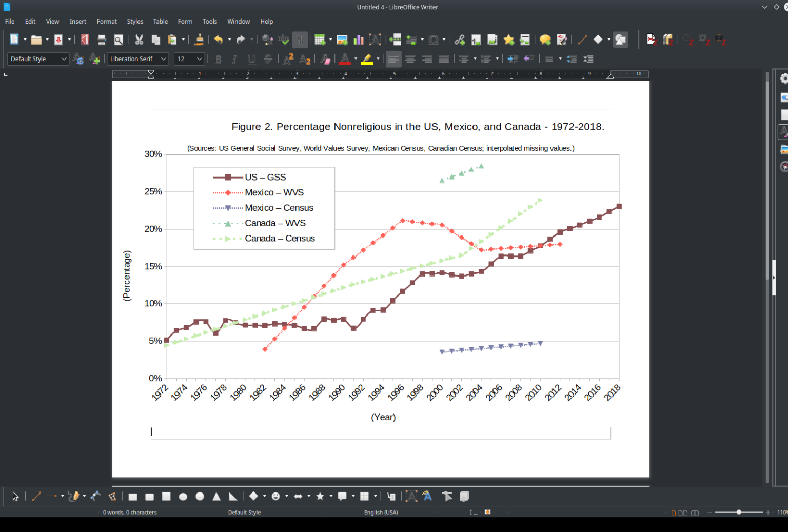Select the Rectangle shape in the drawing toolbar
788x532 pixels.
pos(133,496)
